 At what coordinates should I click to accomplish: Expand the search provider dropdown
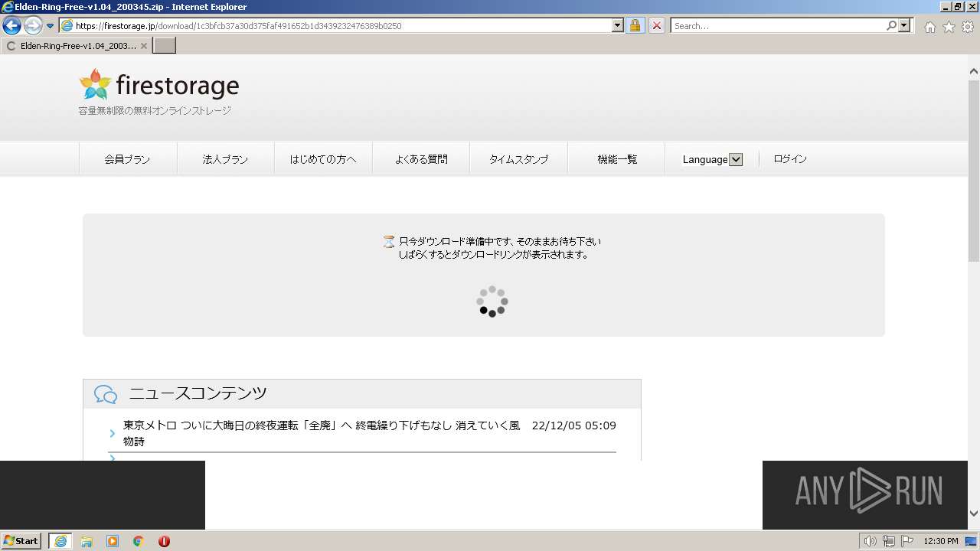[904, 25]
